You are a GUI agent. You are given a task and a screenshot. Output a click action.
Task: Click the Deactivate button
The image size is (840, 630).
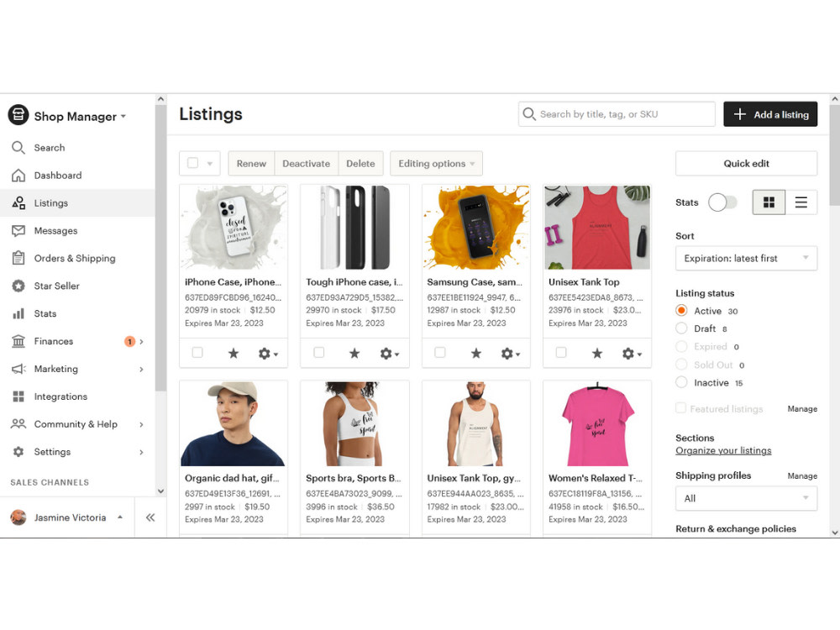pos(307,164)
